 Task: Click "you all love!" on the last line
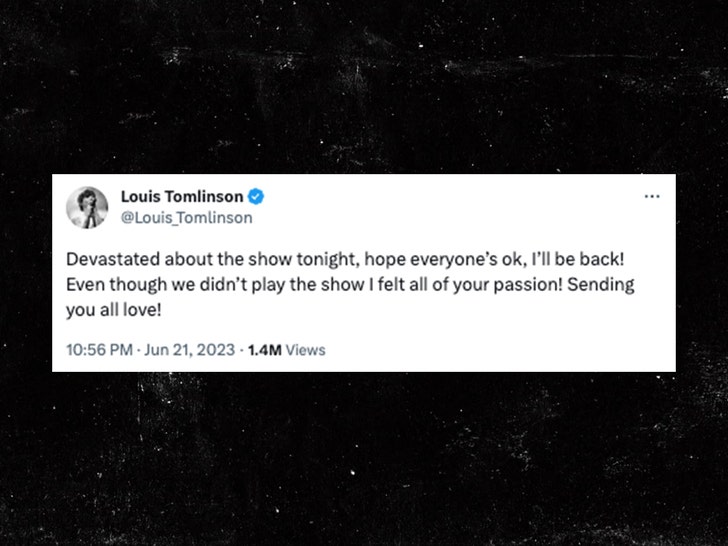pos(110,312)
